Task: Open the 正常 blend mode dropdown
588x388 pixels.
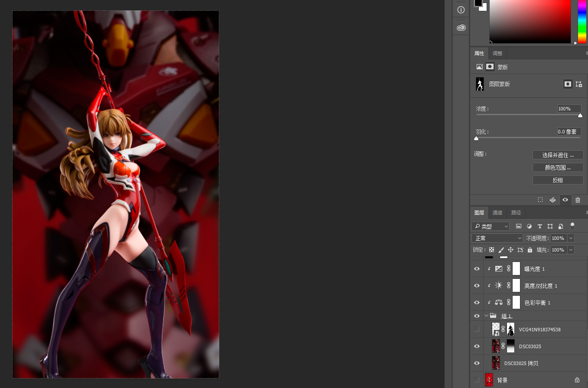Action: [x=497, y=238]
